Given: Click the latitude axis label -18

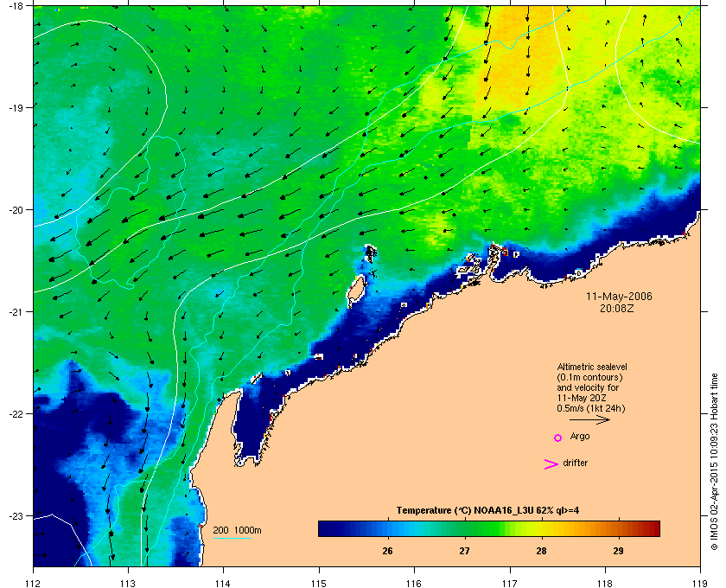Looking at the screenshot, I should click(16, 6).
